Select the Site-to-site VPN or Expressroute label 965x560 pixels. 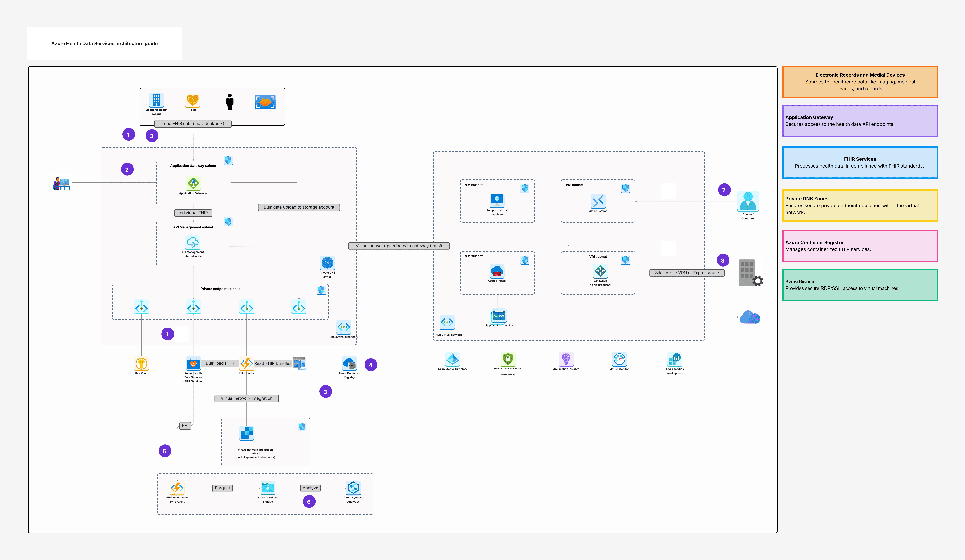tap(687, 273)
